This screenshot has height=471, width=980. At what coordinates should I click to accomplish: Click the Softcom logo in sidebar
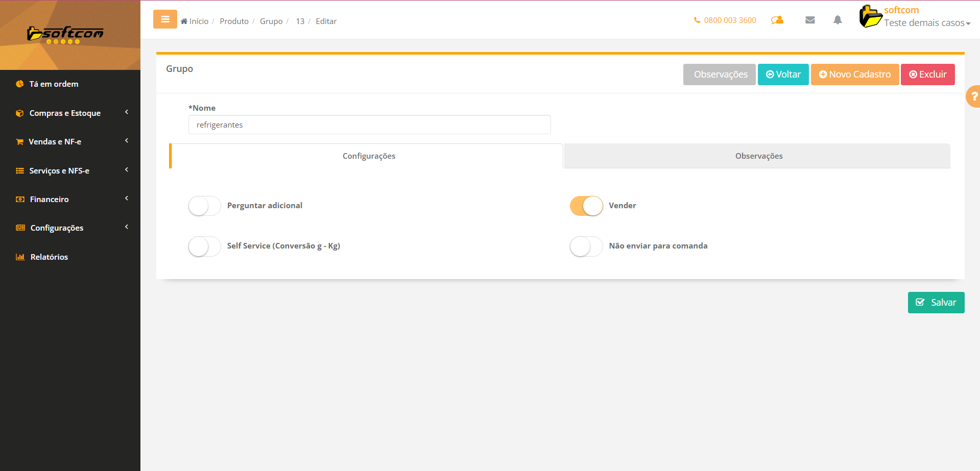coord(65,34)
